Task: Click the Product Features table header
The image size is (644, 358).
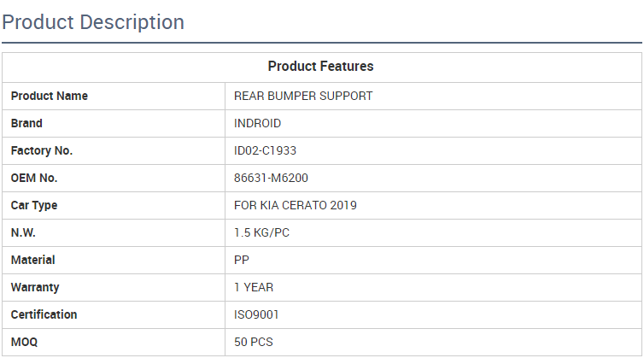Action: point(320,67)
